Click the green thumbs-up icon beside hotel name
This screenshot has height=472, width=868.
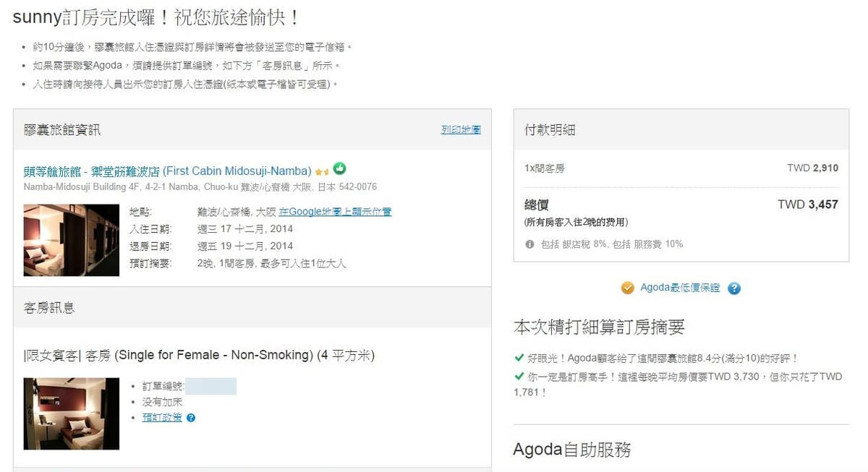coord(339,169)
